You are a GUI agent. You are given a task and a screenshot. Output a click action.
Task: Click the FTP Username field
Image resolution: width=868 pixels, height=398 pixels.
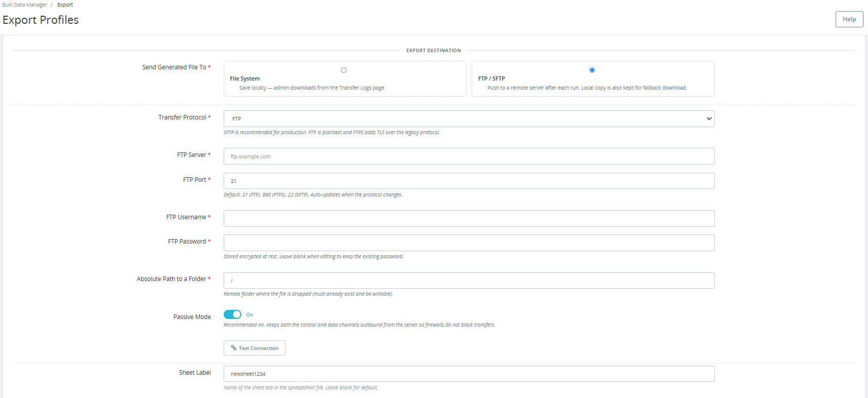click(x=469, y=218)
